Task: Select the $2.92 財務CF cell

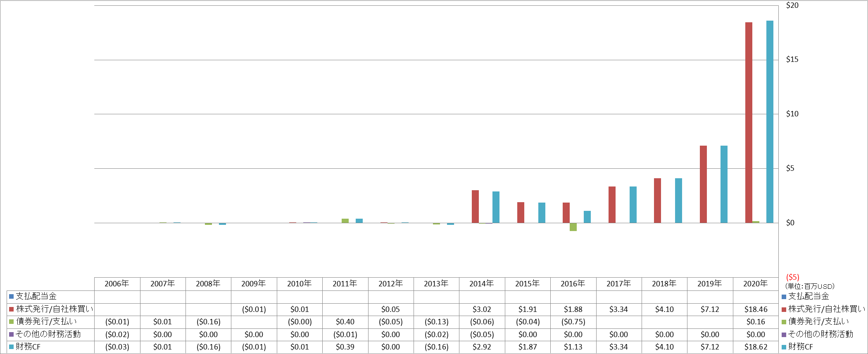Action: pos(482,347)
